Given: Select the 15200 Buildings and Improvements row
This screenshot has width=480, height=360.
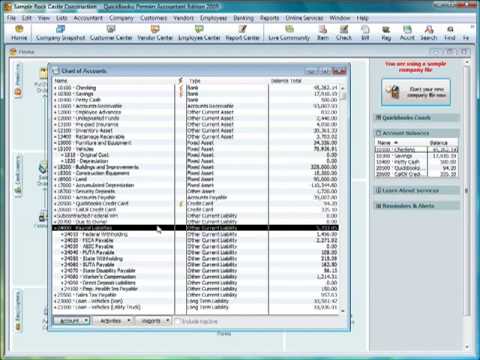Looking at the screenshot, I should 196,167.
